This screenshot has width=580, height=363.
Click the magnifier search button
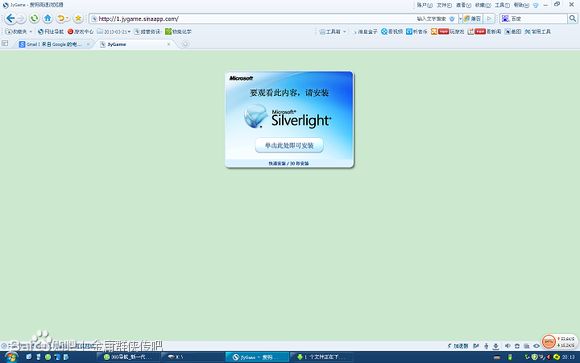tap(572, 19)
